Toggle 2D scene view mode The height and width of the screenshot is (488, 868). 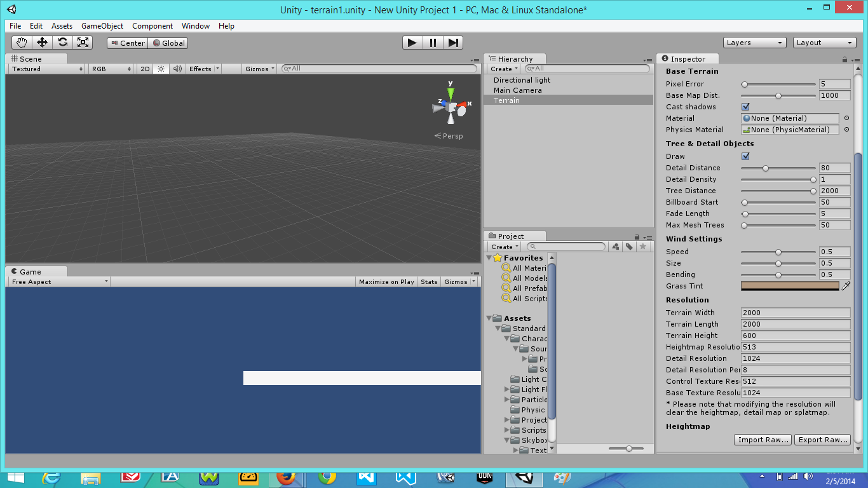pyautogui.click(x=146, y=69)
